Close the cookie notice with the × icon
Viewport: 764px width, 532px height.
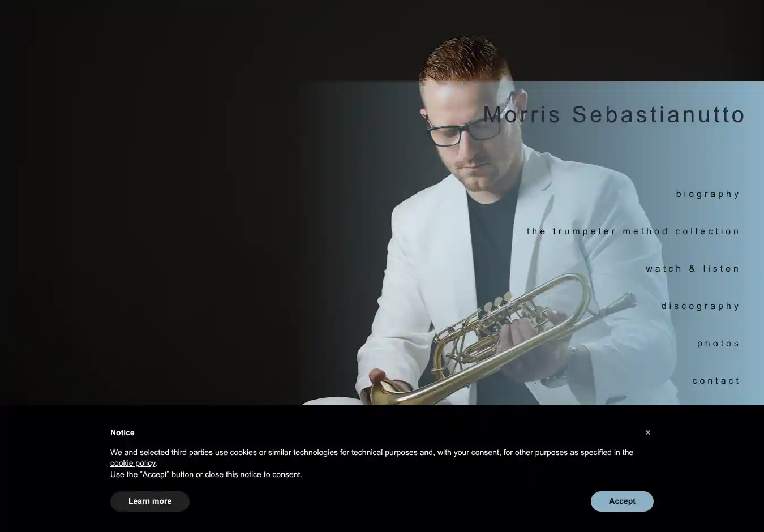click(648, 432)
